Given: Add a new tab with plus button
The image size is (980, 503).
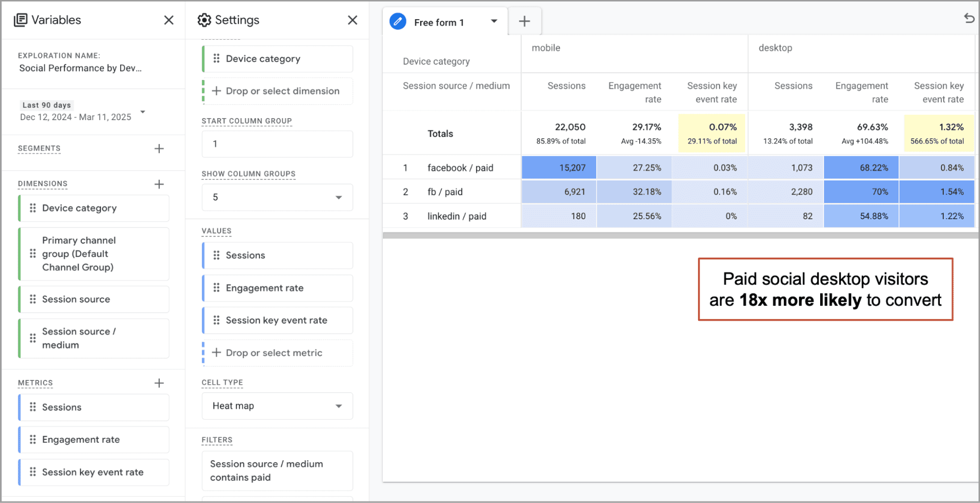Looking at the screenshot, I should pyautogui.click(x=525, y=21).
